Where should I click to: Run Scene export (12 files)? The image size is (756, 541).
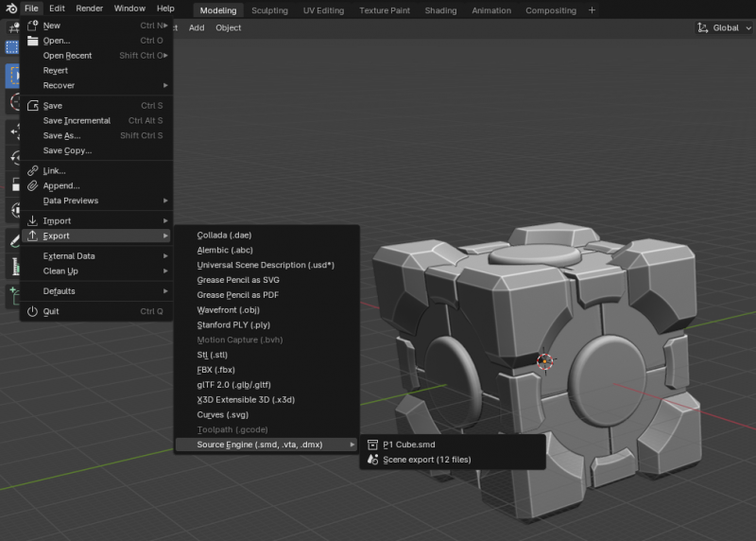(x=453, y=460)
